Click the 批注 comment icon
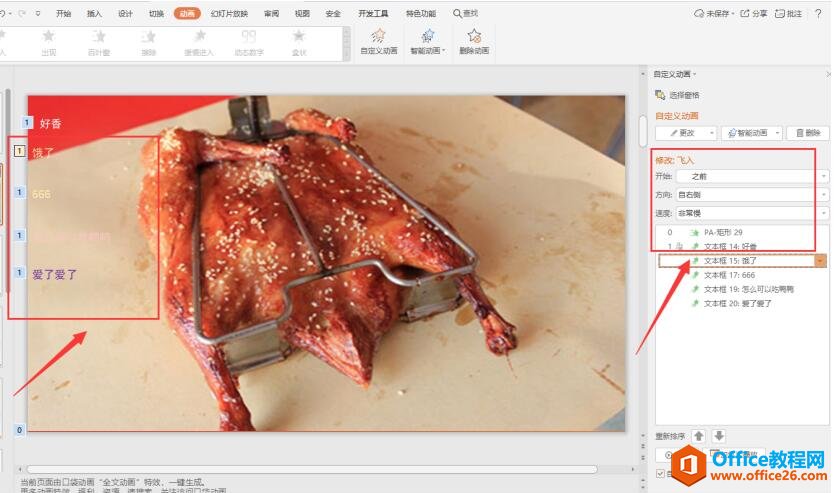Image resolution: width=834 pixels, height=493 pixels. coord(789,14)
